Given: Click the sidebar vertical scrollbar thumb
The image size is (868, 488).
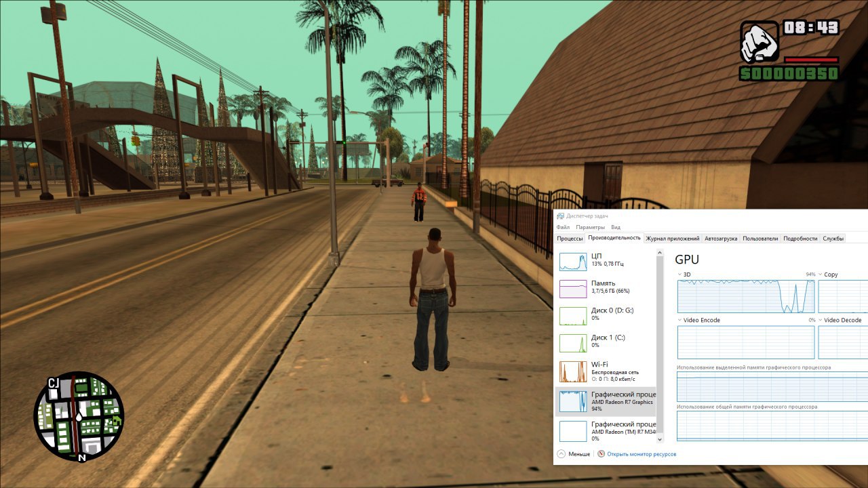Looking at the screenshot, I should coord(660,346).
